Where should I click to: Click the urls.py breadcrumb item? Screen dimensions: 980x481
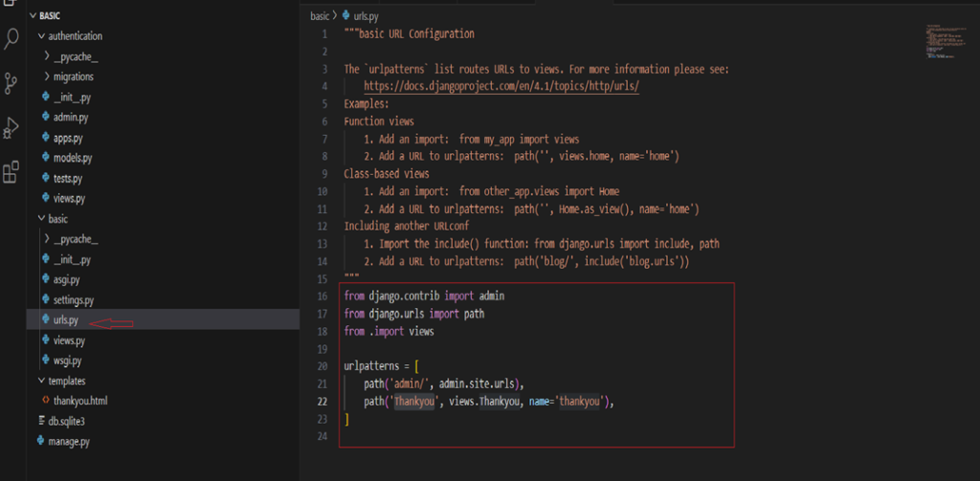click(367, 16)
